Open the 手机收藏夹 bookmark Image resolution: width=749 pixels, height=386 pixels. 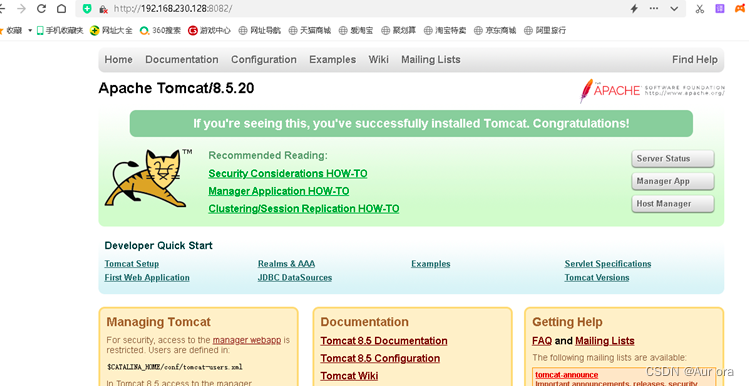coord(60,31)
